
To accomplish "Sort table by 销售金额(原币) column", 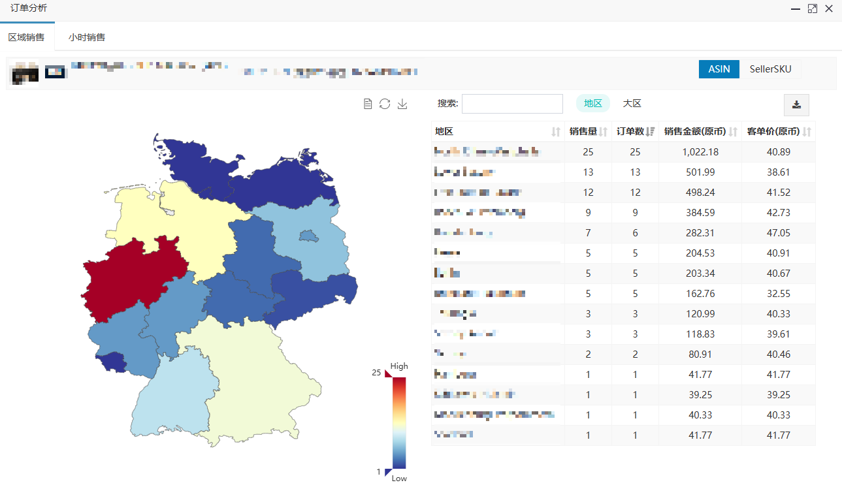I will pos(733,132).
